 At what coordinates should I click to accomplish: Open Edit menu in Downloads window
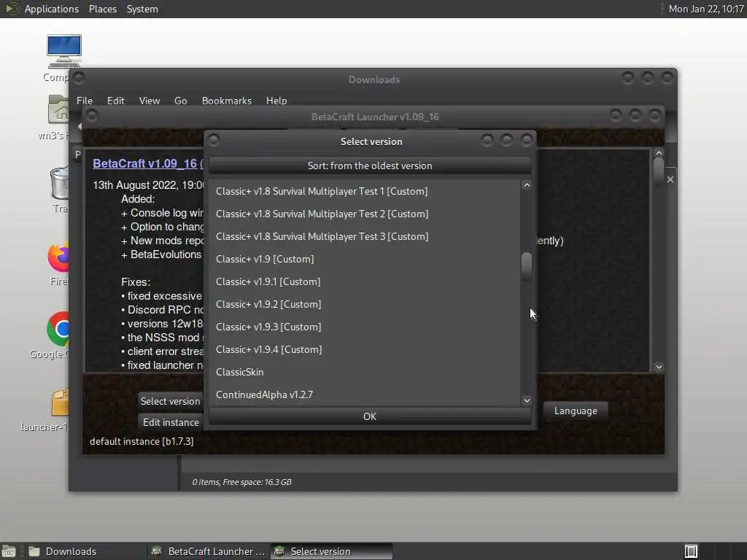click(116, 101)
